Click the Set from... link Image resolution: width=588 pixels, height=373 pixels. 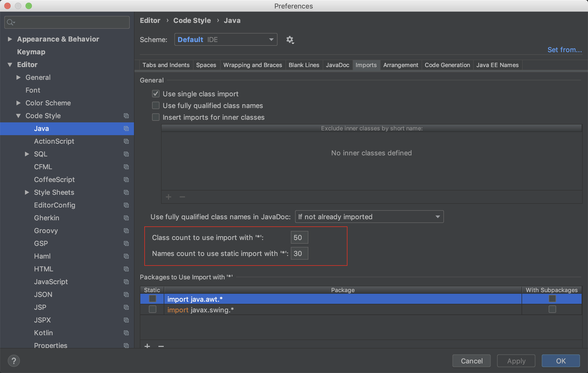click(564, 50)
